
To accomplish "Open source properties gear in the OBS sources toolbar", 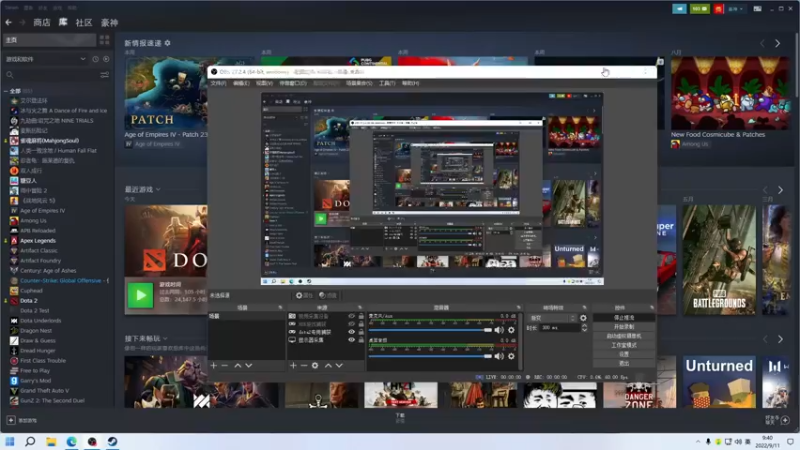I will tap(315, 365).
